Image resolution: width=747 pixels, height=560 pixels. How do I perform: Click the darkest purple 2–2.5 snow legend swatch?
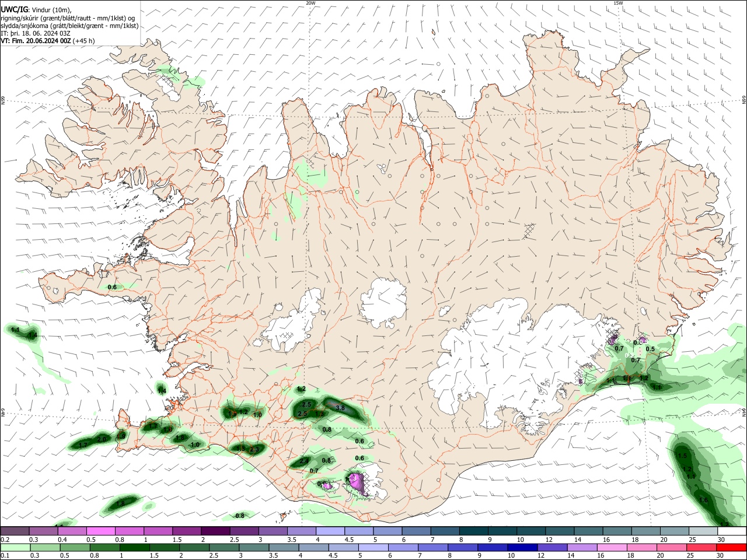[215, 531]
